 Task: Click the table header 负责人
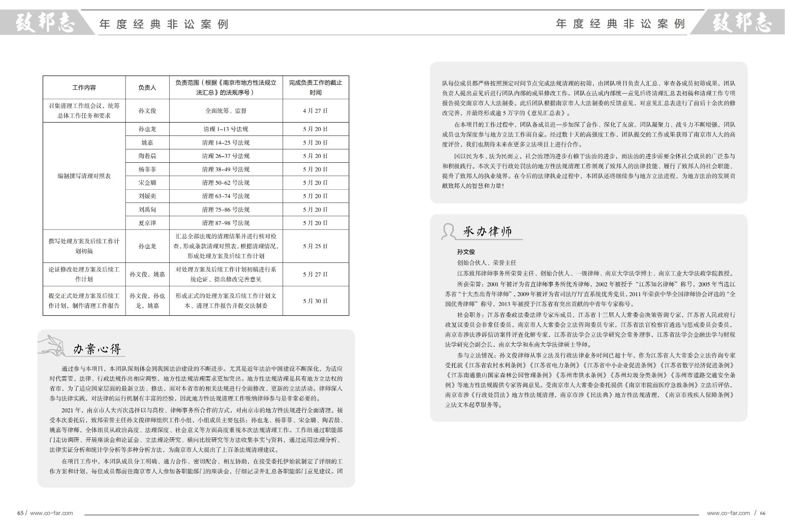click(147, 88)
